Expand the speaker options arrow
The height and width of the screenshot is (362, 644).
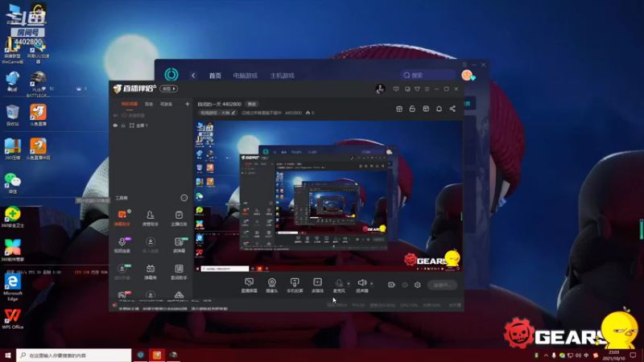[x=372, y=284]
